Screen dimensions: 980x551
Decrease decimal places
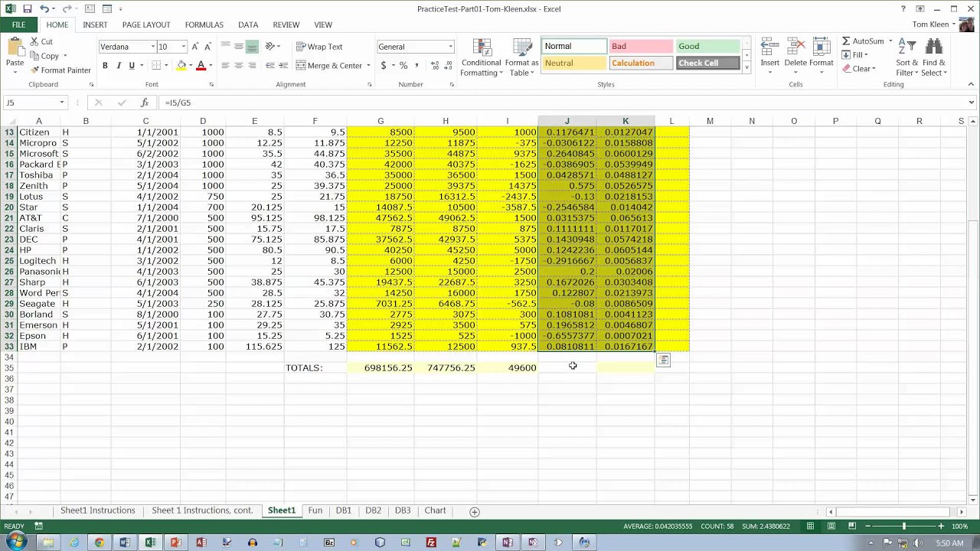[446, 66]
